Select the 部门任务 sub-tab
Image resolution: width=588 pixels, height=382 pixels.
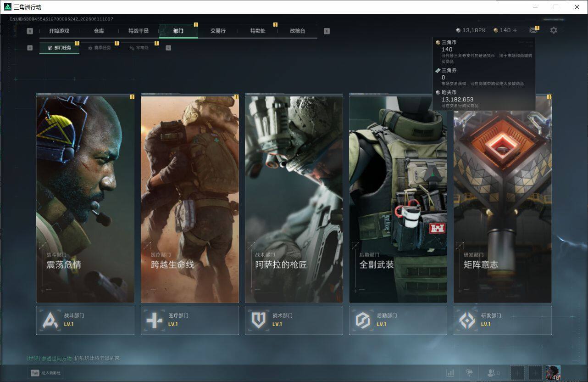pyautogui.click(x=60, y=48)
